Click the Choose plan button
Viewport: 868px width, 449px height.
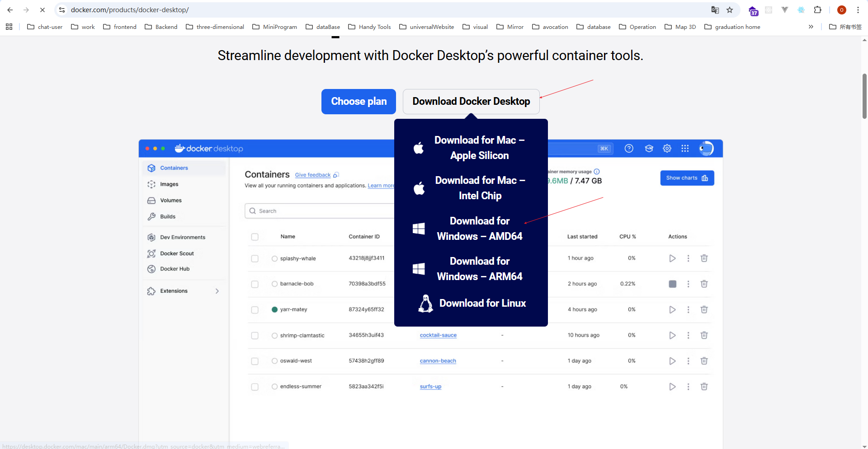tap(359, 102)
